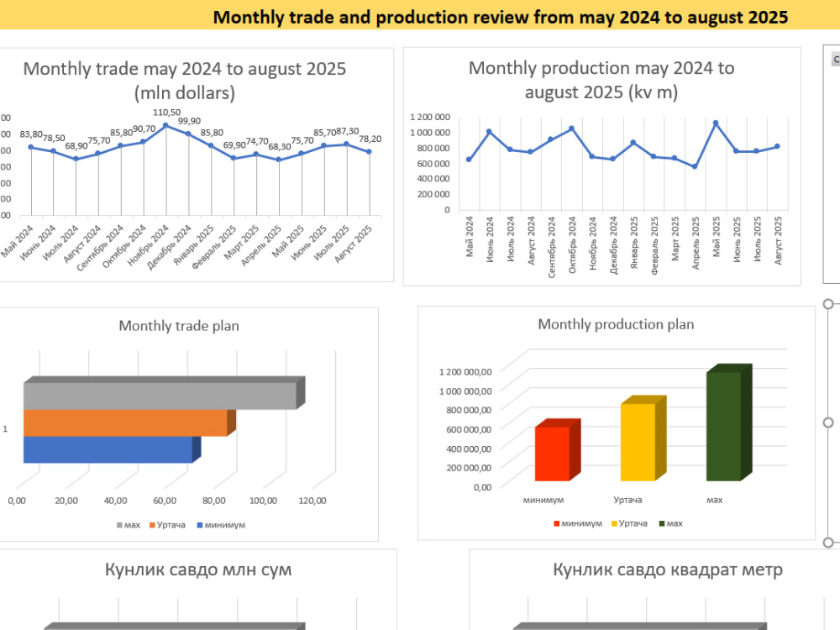
Task: Click the 68,30 data label on trade chart
Action: click(280, 147)
